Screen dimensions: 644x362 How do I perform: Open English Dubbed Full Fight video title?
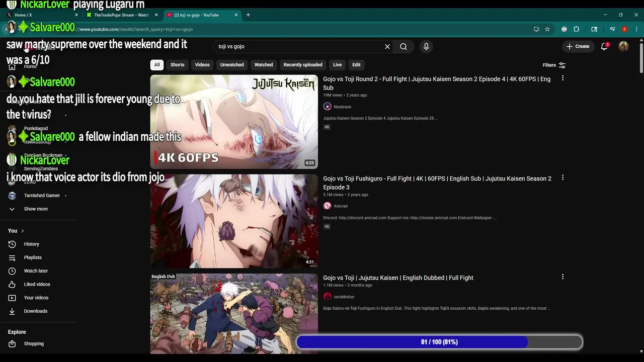(398, 278)
